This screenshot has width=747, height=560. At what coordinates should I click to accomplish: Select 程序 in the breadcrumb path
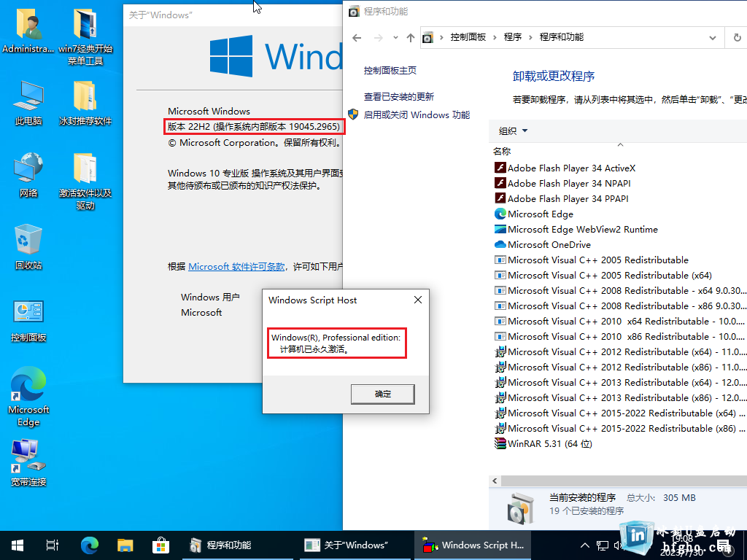pos(513,37)
